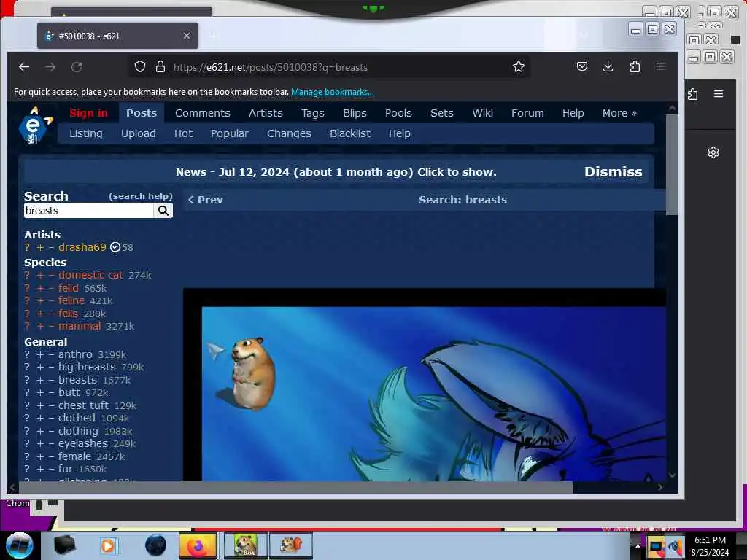The height and width of the screenshot is (560, 747).
Task: Add the big breasts tag with plus
Action: click(x=41, y=367)
